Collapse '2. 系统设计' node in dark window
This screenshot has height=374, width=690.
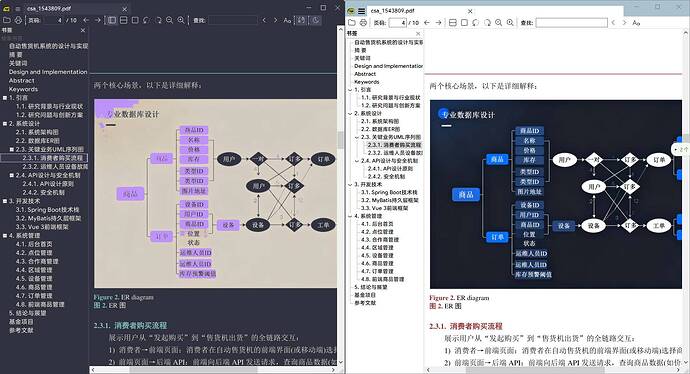coord(5,124)
